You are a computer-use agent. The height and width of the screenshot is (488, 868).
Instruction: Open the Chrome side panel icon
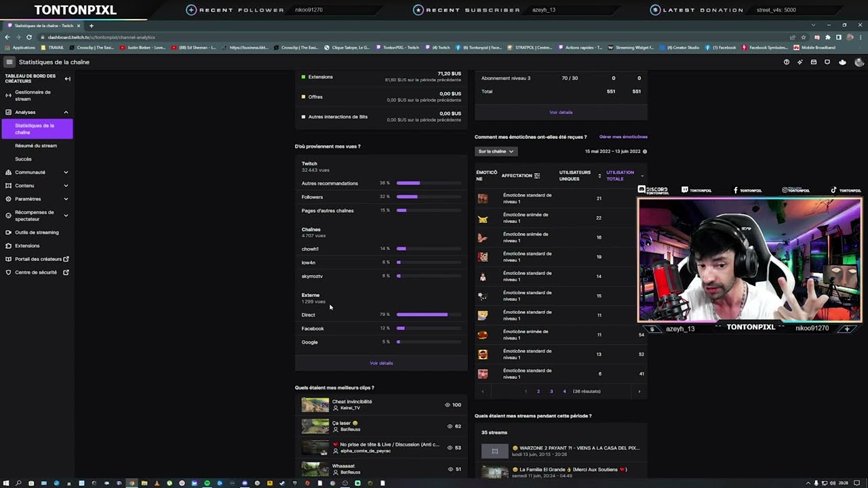pyautogui.click(x=839, y=37)
